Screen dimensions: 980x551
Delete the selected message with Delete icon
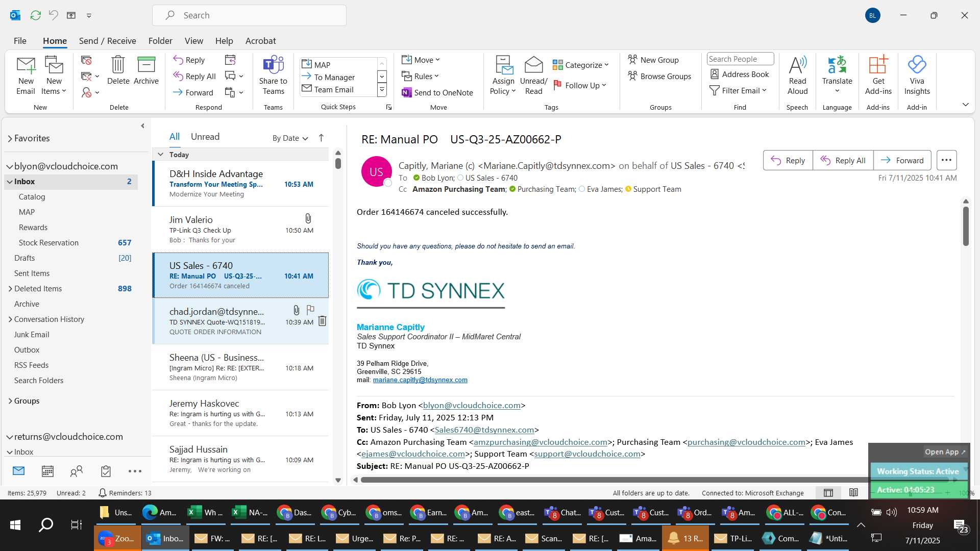click(118, 70)
